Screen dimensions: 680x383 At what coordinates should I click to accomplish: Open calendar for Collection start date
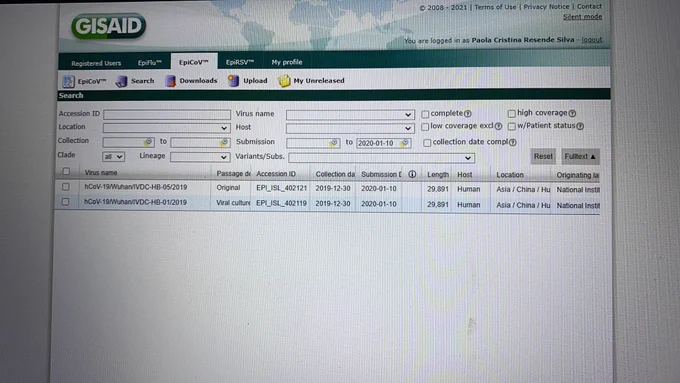click(148, 142)
